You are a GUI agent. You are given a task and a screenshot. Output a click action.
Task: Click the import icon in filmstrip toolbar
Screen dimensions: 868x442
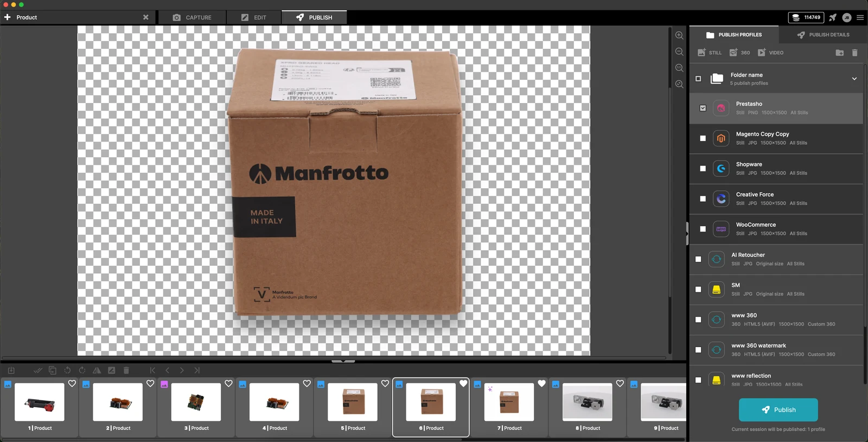(x=11, y=370)
